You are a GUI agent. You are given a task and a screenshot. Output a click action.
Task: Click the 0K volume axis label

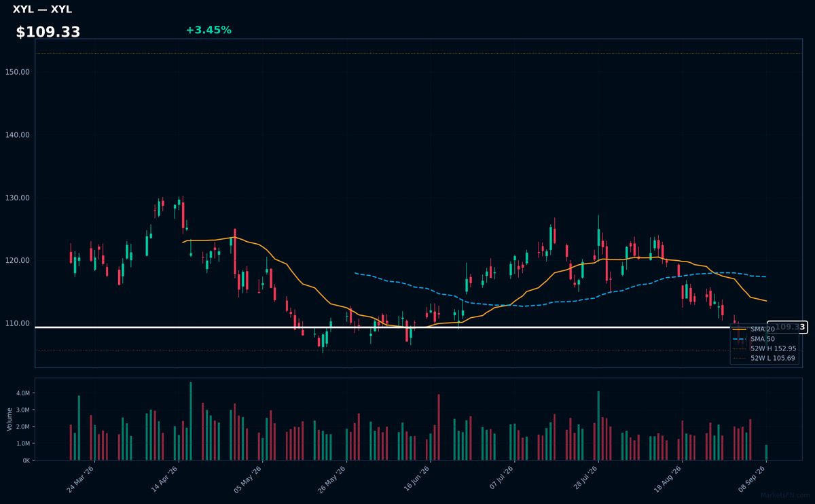26,461
